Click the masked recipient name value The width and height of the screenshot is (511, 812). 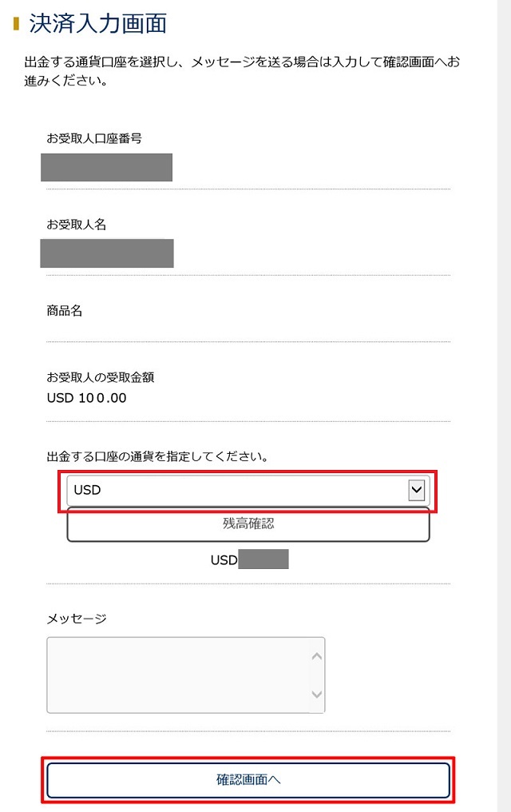[x=107, y=253]
